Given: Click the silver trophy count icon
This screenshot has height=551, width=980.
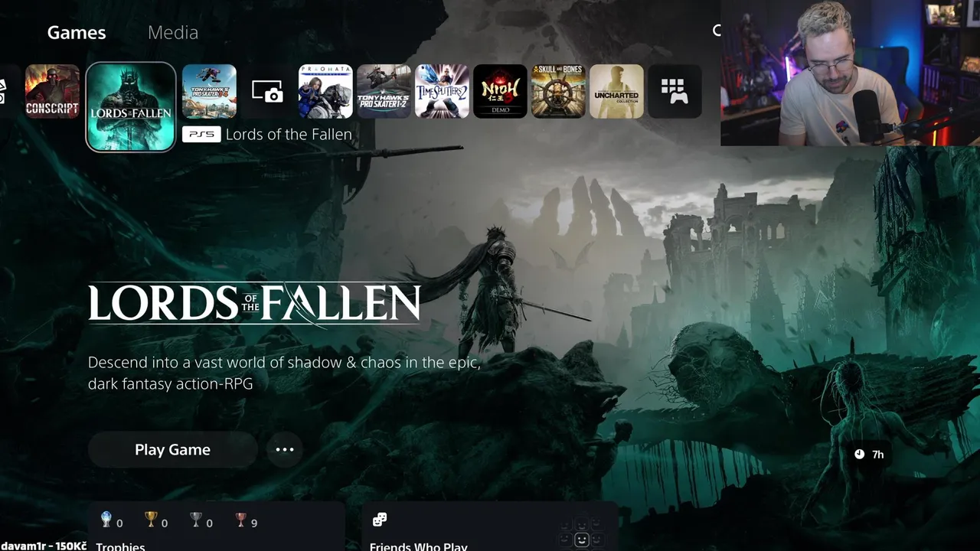Looking at the screenshot, I should coord(196,520).
